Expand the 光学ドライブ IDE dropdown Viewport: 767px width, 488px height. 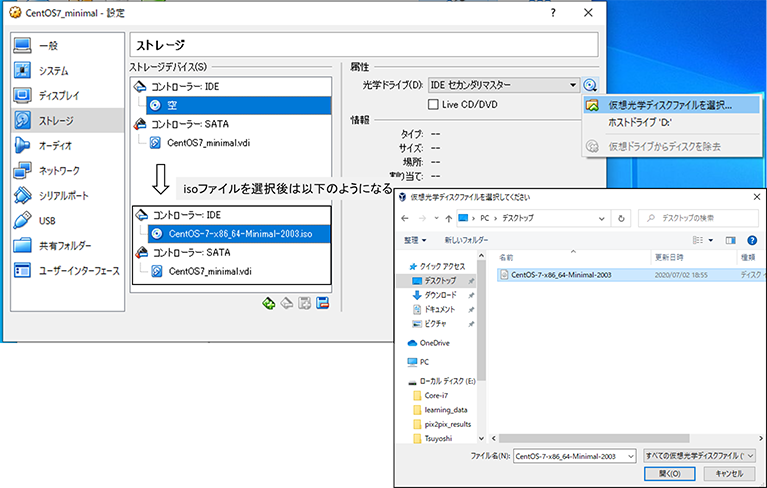(x=573, y=86)
